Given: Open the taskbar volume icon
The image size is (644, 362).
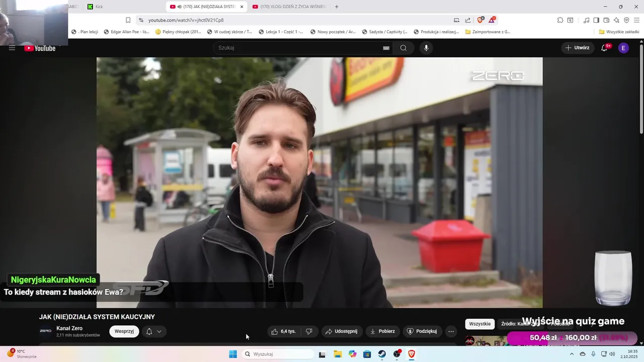Looking at the screenshot, I should click(612, 354).
